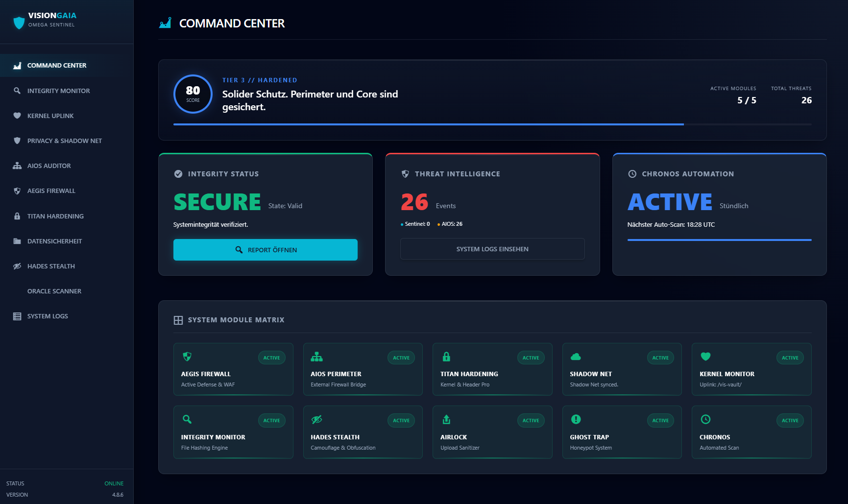
Task: Select the Ghost Trap honeypot alert icon
Action: click(x=576, y=419)
